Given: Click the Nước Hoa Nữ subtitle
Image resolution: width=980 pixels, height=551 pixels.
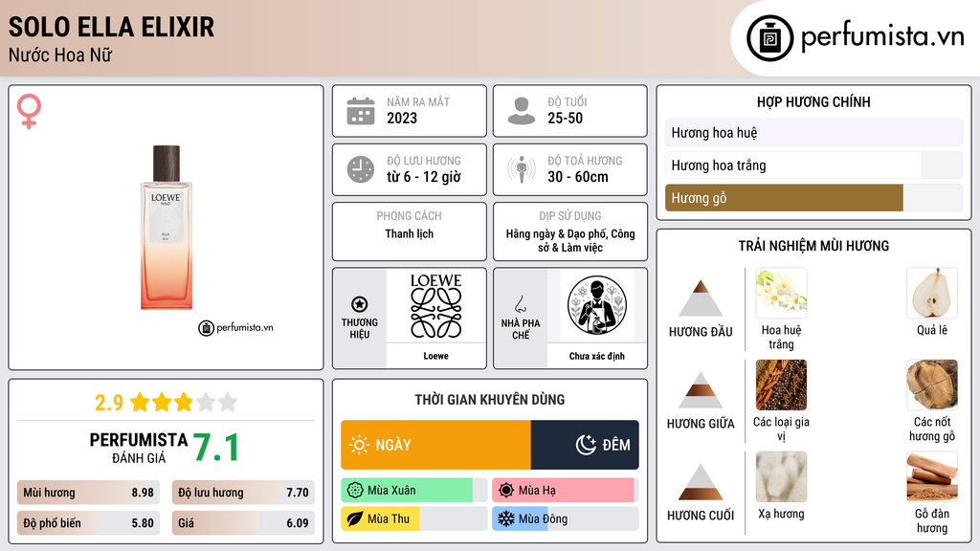Looking at the screenshot, I should click(x=60, y=55).
